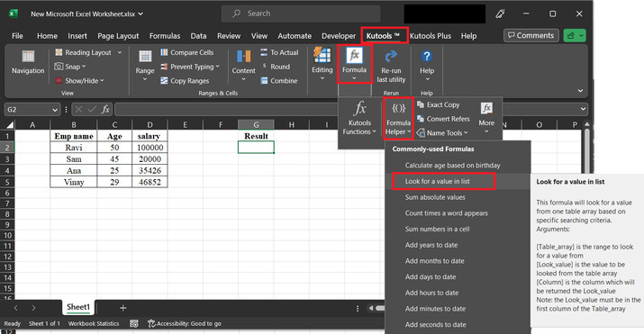
Task: Select the Sheet1 tab
Action: (x=78, y=307)
